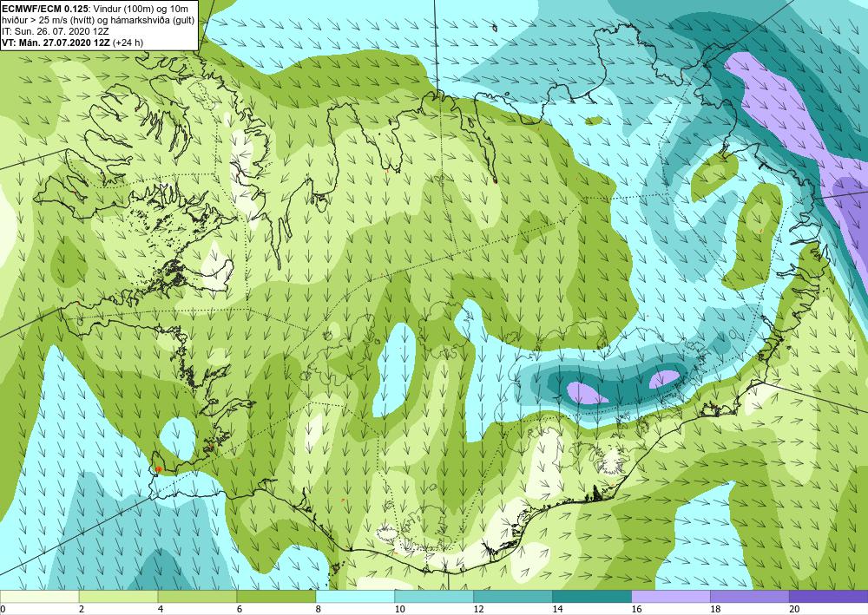Click the legend scale label "12"
This screenshot has height=615, width=868.
(478, 609)
